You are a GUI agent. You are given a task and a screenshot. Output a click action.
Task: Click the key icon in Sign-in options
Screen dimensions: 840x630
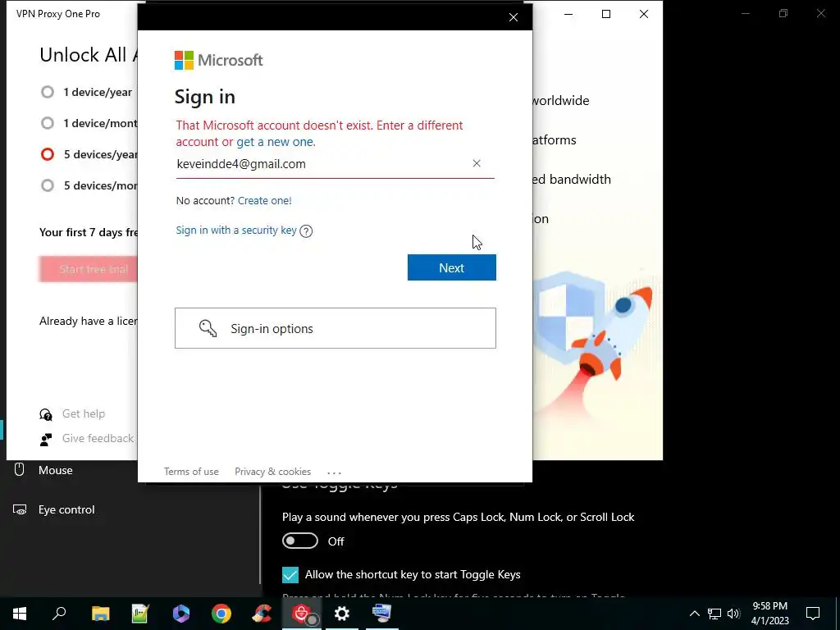click(208, 328)
